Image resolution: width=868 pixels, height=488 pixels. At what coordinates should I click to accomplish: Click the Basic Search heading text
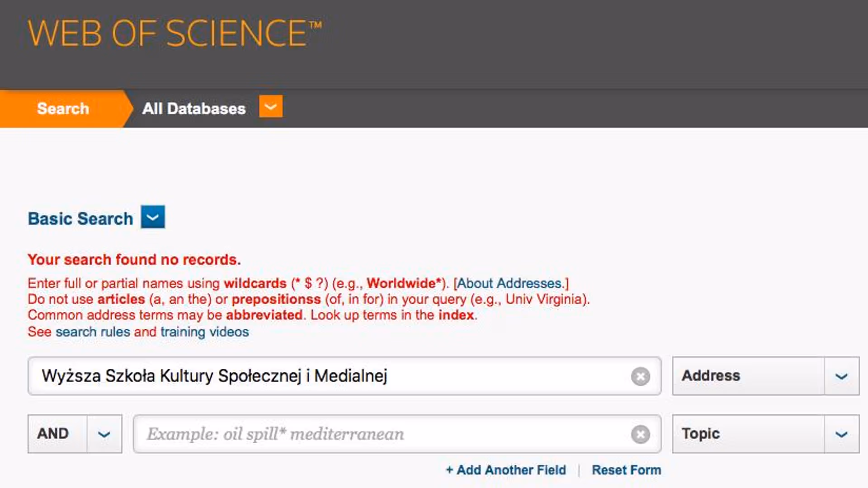click(80, 219)
